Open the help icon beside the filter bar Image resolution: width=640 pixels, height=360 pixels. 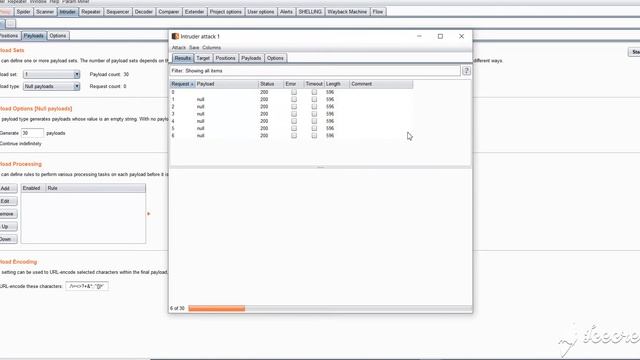pyautogui.click(x=466, y=71)
